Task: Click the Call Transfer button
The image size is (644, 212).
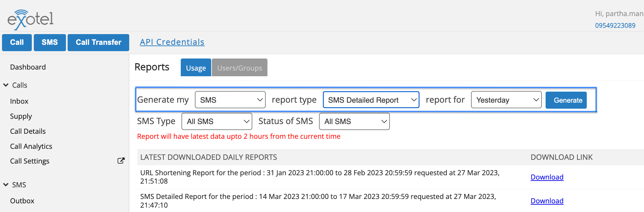Action: pyautogui.click(x=98, y=42)
